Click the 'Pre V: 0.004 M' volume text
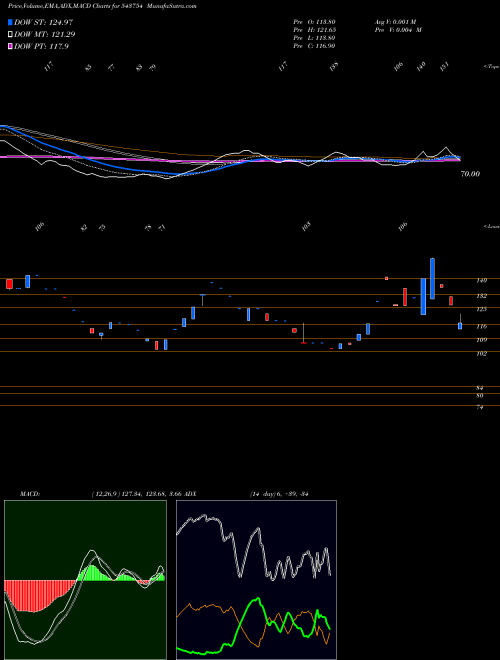This screenshot has width=500, height=660. coord(398,30)
